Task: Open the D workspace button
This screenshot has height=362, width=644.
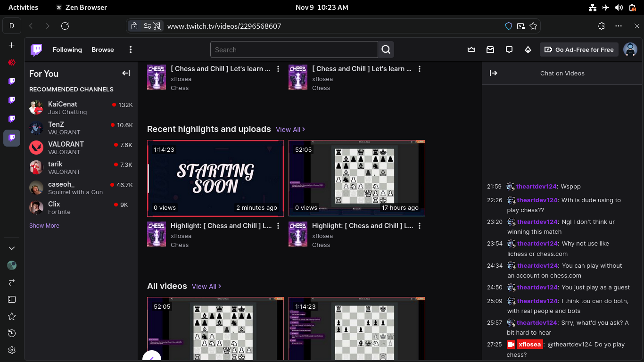Action: tap(12, 26)
